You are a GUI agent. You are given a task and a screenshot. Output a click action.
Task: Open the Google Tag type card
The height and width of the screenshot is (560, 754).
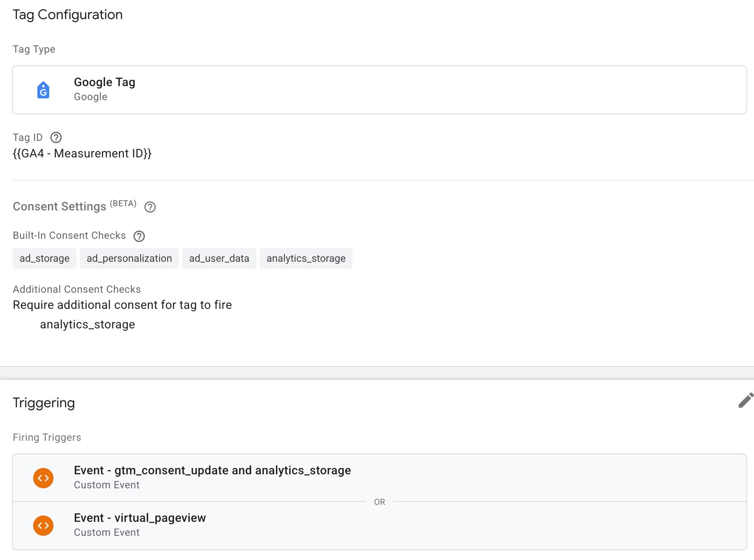[x=380, y=90]
